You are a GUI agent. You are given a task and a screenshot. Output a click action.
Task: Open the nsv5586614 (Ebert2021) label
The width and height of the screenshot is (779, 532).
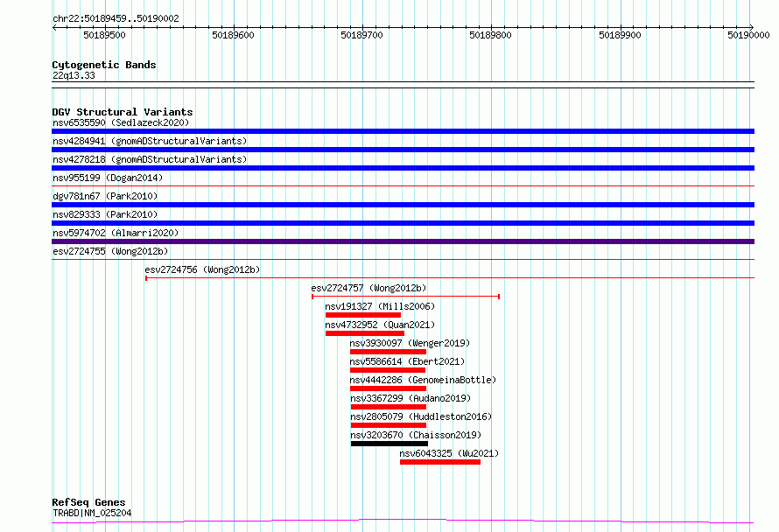pyautogui.click(x=407, y=361)
